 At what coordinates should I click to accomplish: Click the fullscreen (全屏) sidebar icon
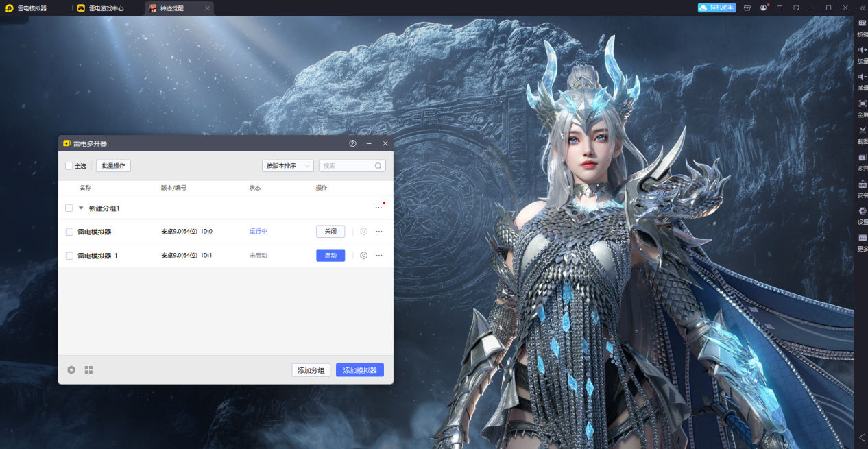pos(862,104)
